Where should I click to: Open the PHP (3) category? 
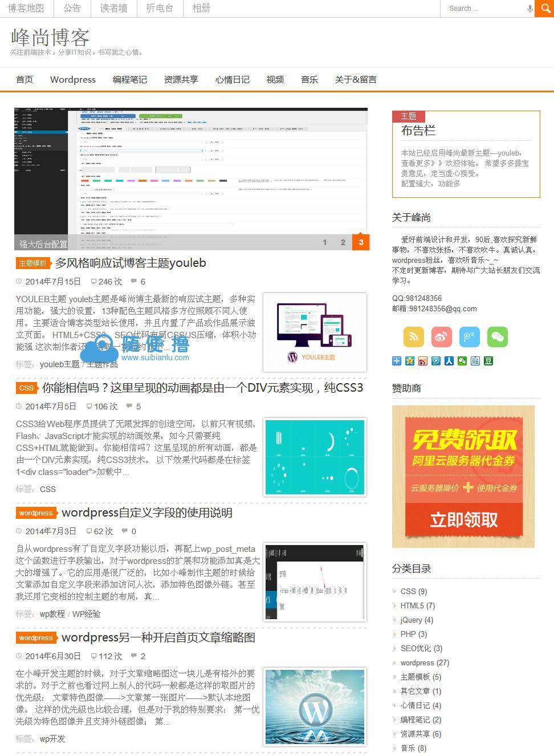414,634
